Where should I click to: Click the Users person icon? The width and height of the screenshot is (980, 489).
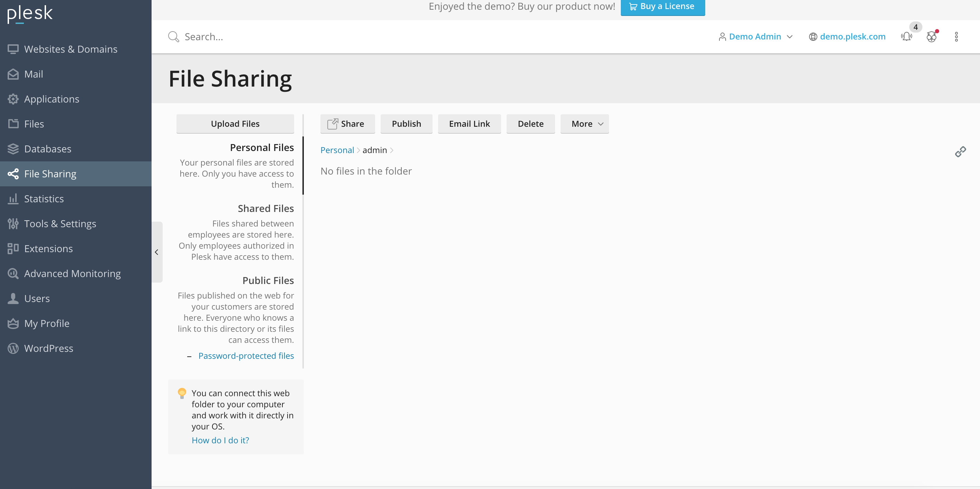[13, 299]
